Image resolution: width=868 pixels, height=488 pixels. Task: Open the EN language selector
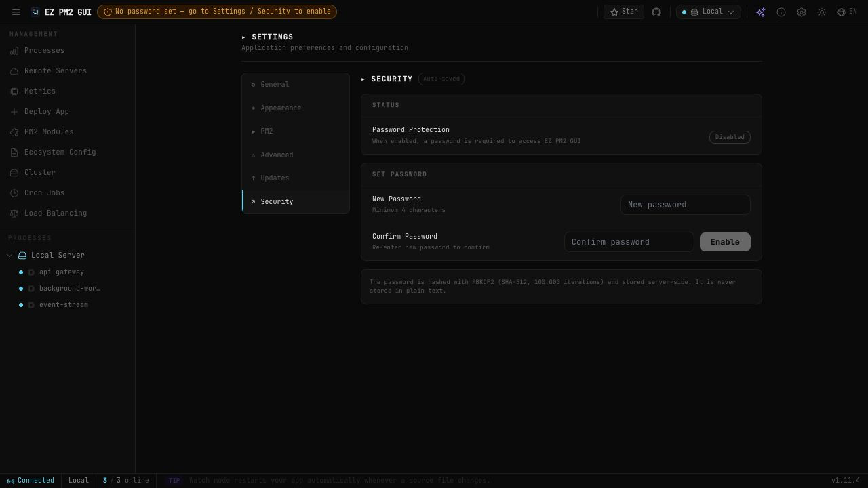pos(847,12)
